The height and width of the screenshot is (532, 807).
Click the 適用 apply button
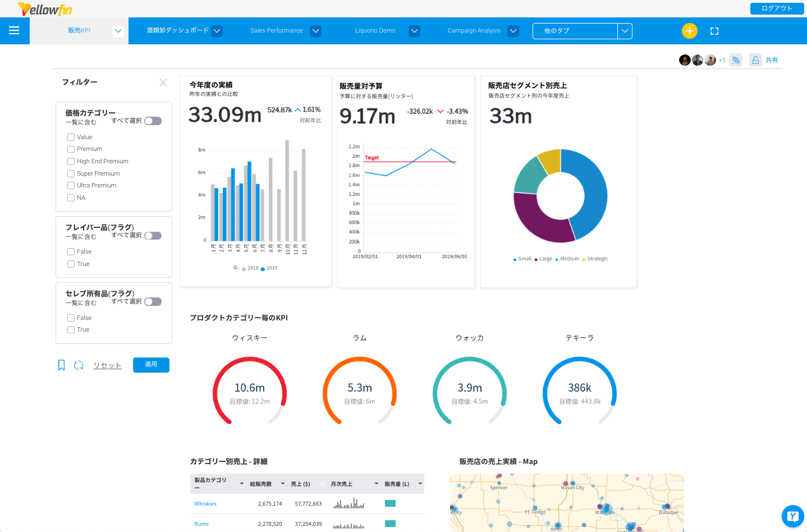click(151, 365)
